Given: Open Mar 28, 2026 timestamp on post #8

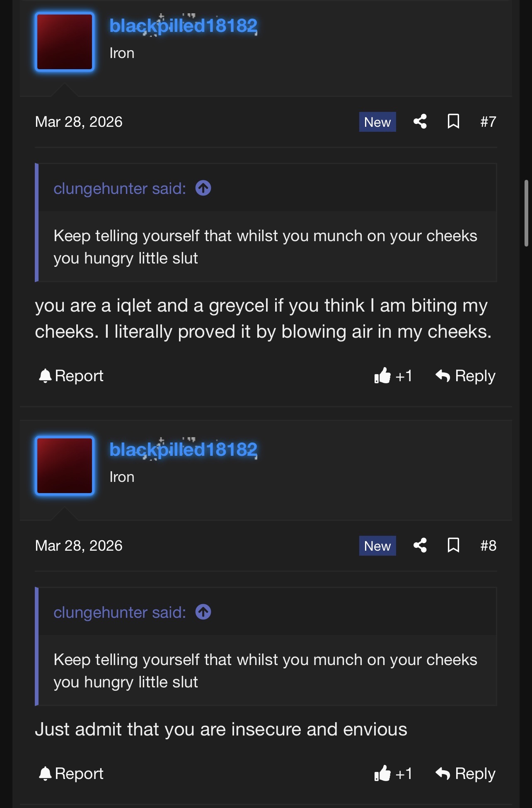Looking at the screenshot, I should coord(79,546).
